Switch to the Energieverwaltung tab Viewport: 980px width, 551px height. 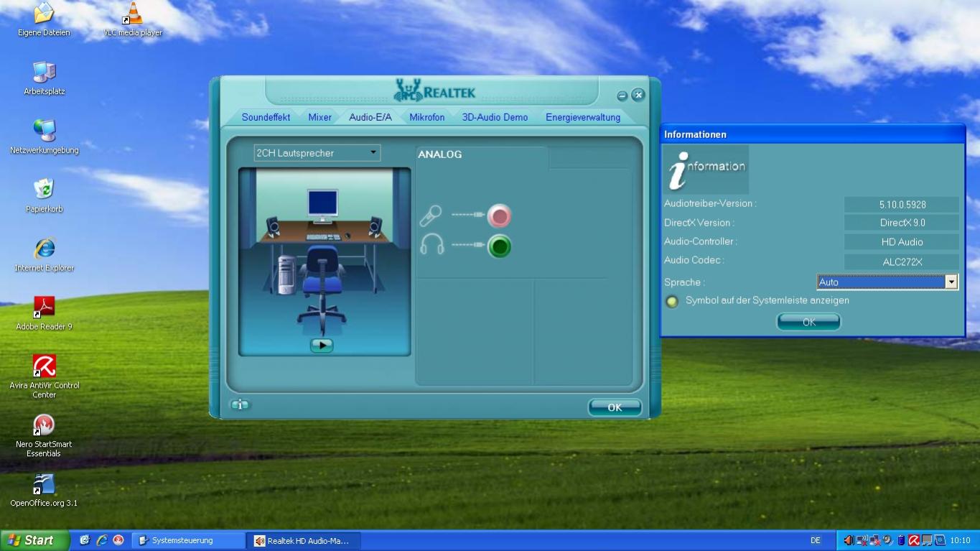(x=583, y=117)
